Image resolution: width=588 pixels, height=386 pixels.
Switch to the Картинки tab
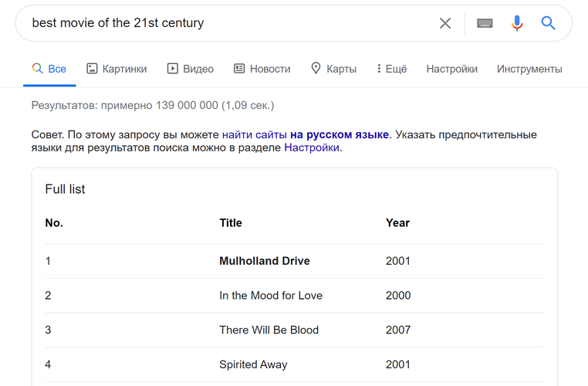[x=117, y=69]
